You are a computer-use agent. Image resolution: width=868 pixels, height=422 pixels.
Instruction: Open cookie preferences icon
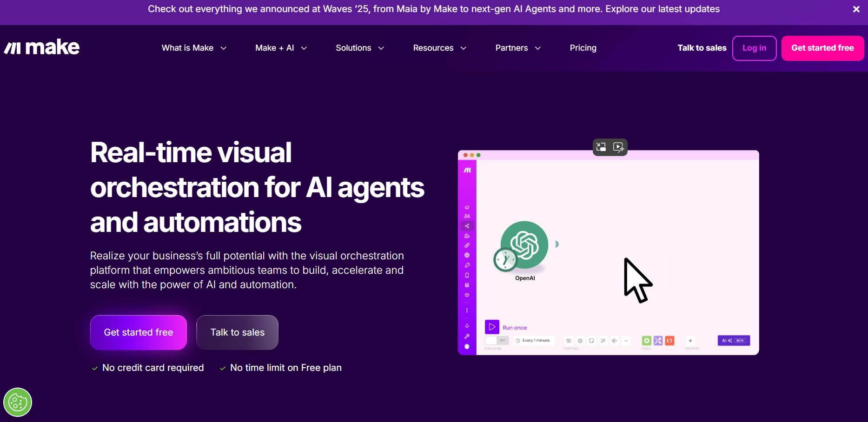pos(18,402)
